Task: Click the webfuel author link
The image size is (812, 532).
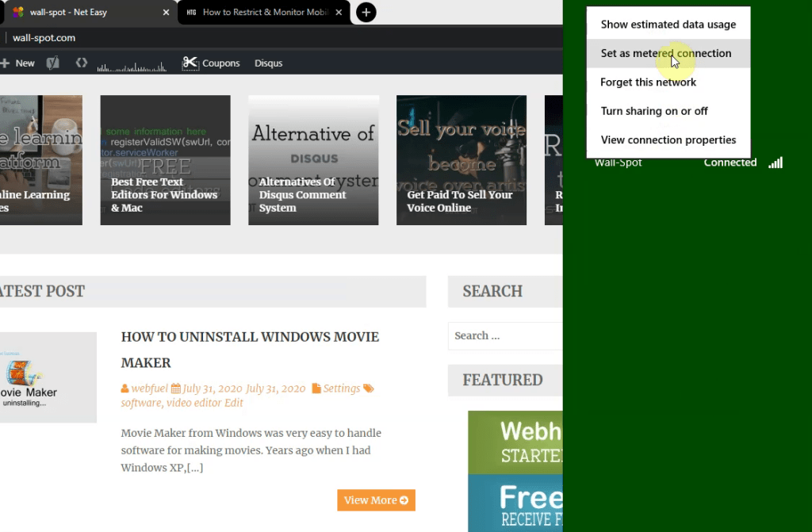Action: (x=150, y=388)
